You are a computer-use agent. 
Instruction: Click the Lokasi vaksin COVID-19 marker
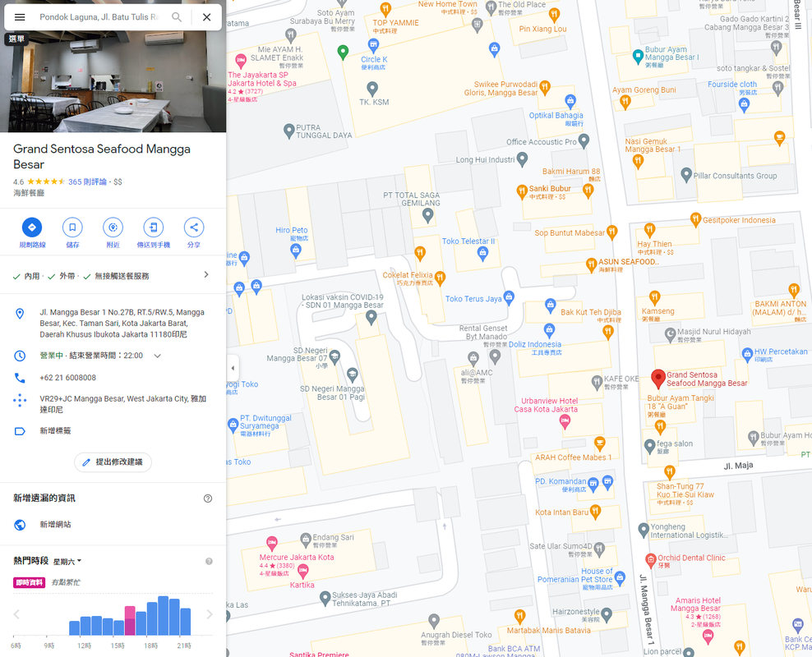[371, 318]
